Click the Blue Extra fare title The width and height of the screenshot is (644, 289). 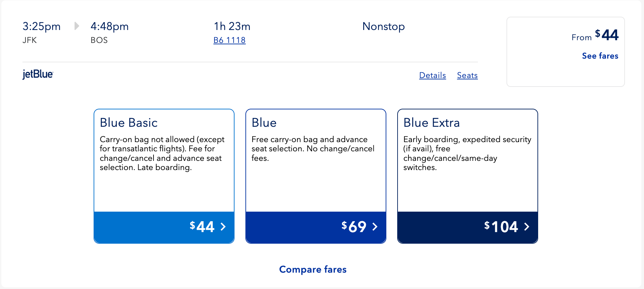coord(431,123)
